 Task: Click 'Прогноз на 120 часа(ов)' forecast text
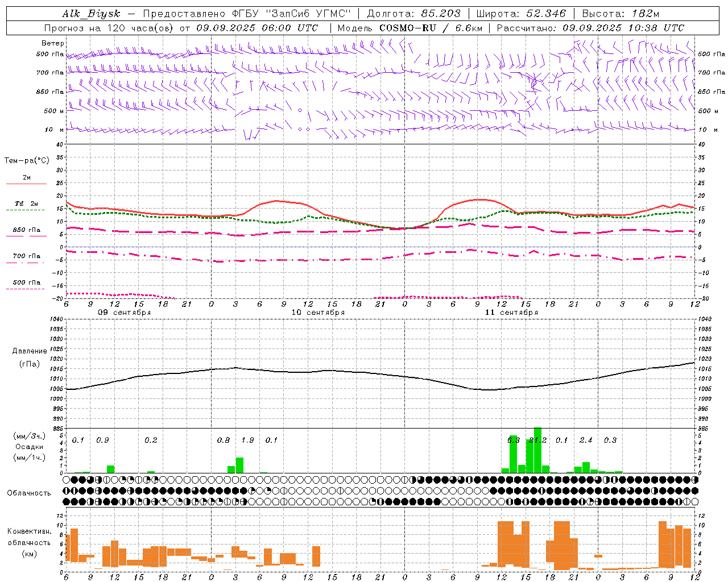coord(110,28)
